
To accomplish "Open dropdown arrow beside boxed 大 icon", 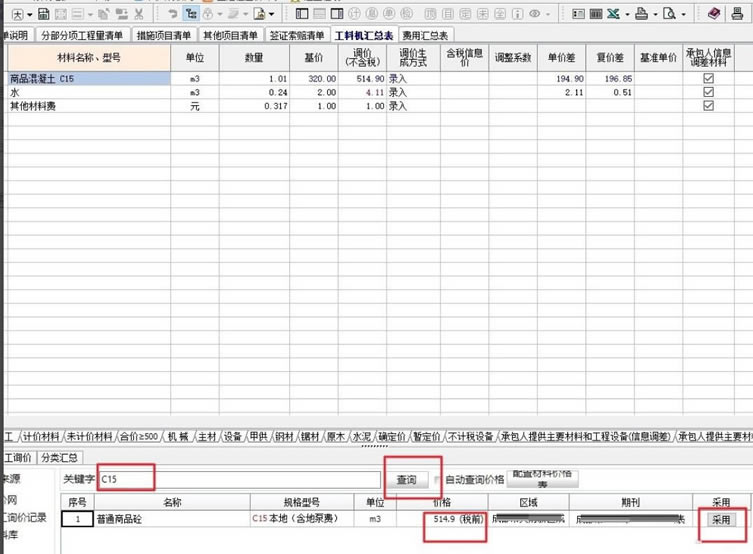I will (x=30, y=15).
